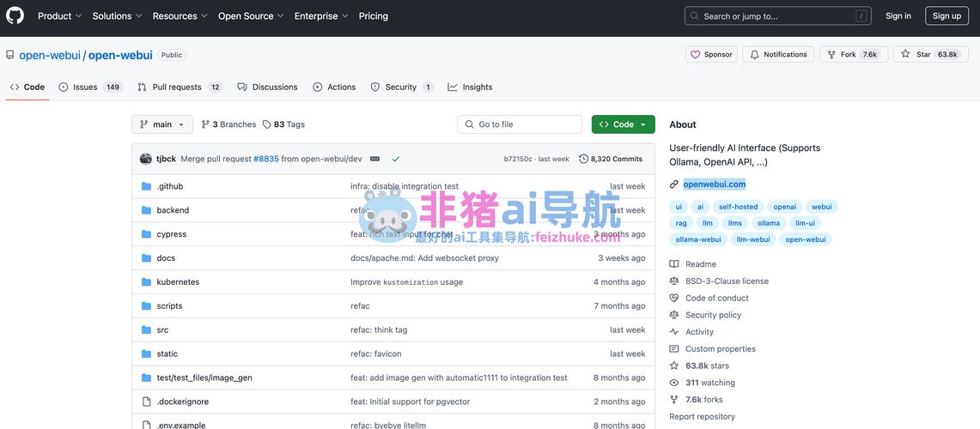This screenshot has height=429, width=980.
Task: View the 3 Branches link
Action: [x=228, y=124]
